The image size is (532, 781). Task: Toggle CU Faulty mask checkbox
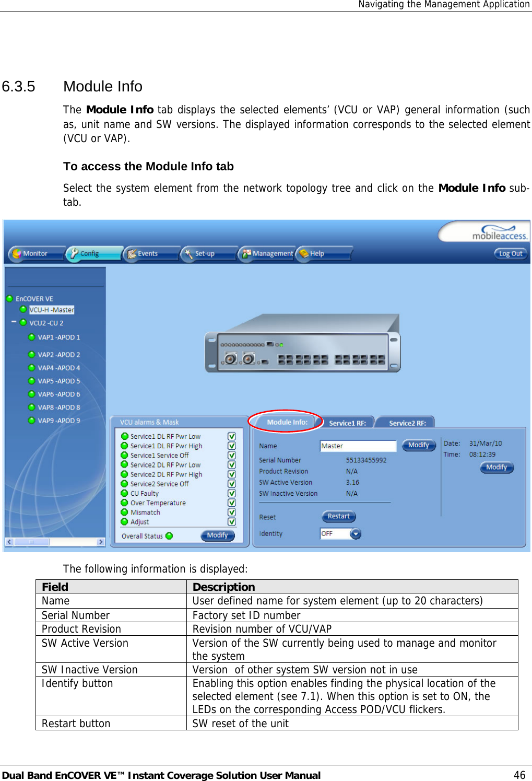click(x=232, y=493)
